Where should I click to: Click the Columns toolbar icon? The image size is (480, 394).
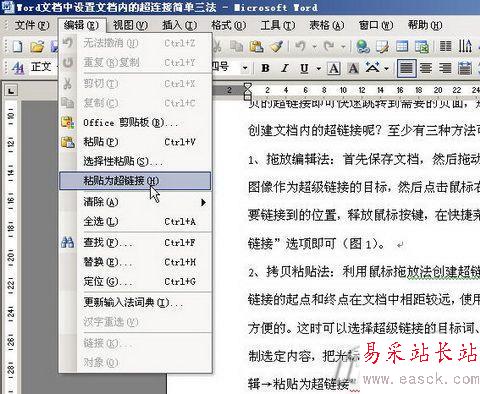[x=446, y=47]
